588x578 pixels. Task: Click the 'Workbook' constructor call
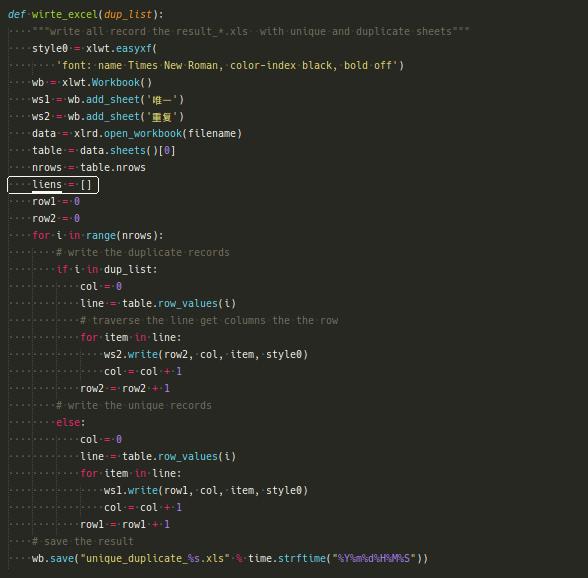click(116, 82)
